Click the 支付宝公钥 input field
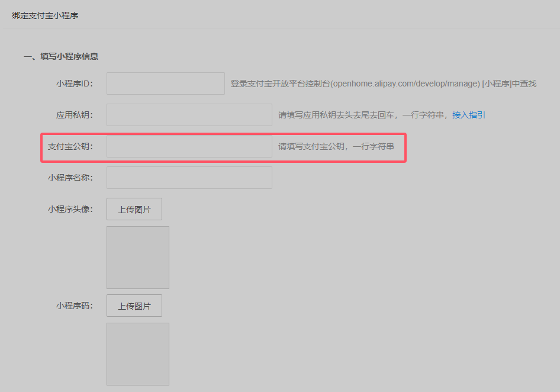The width and height of the screenshot is (560, 392). [189, 146]
